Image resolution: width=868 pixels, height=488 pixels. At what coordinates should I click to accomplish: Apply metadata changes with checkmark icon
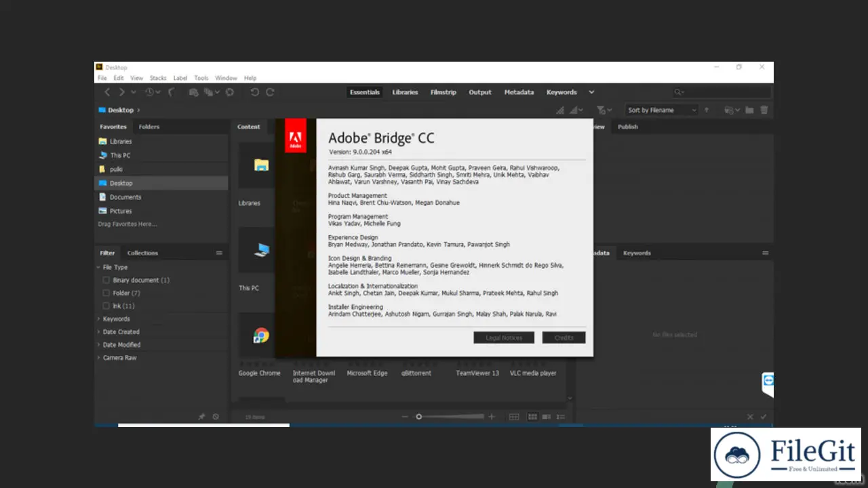764,417
